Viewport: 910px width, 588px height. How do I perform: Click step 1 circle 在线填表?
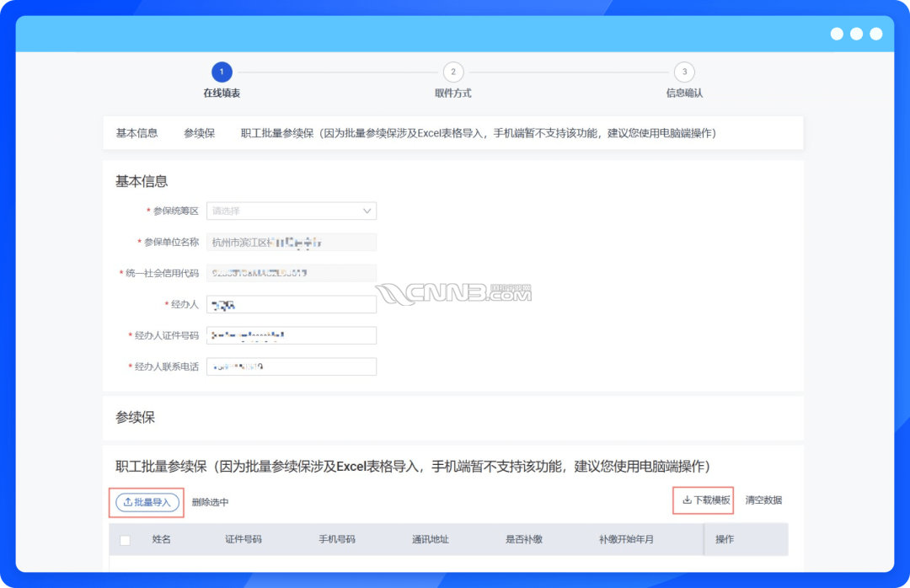coord(222,72)
